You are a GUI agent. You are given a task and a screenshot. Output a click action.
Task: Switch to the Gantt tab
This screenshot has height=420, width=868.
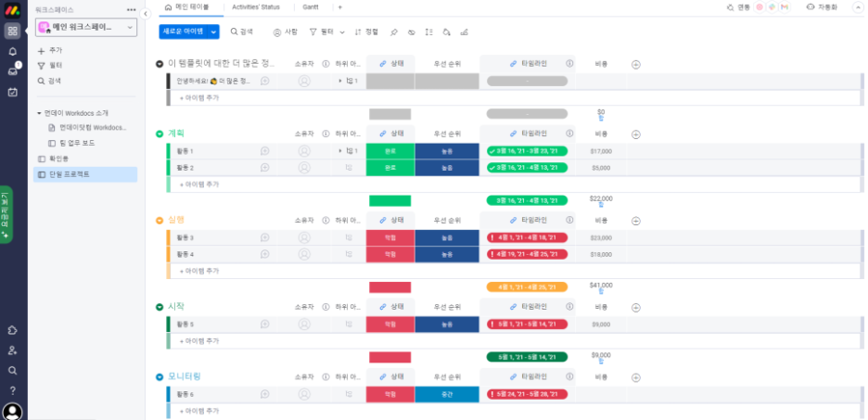[311, 6]
